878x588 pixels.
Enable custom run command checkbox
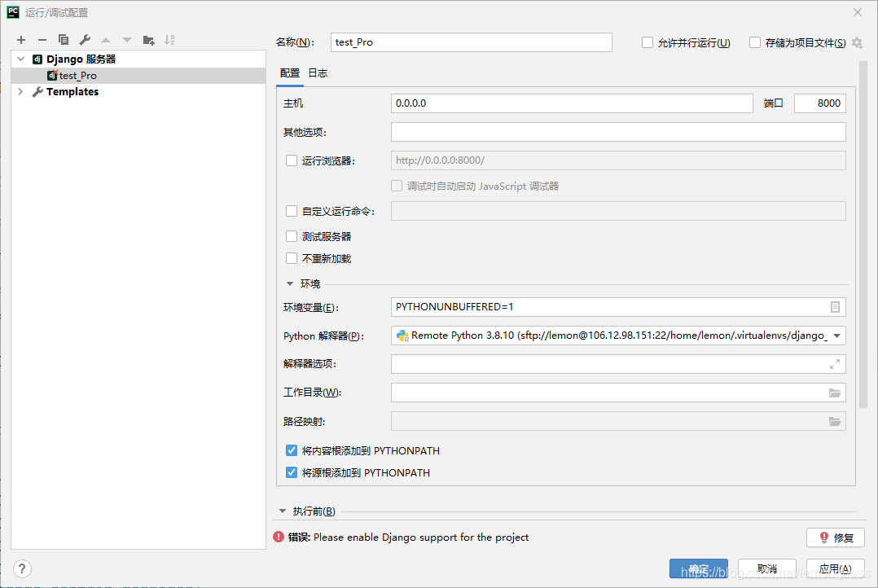tap(292, 211)
